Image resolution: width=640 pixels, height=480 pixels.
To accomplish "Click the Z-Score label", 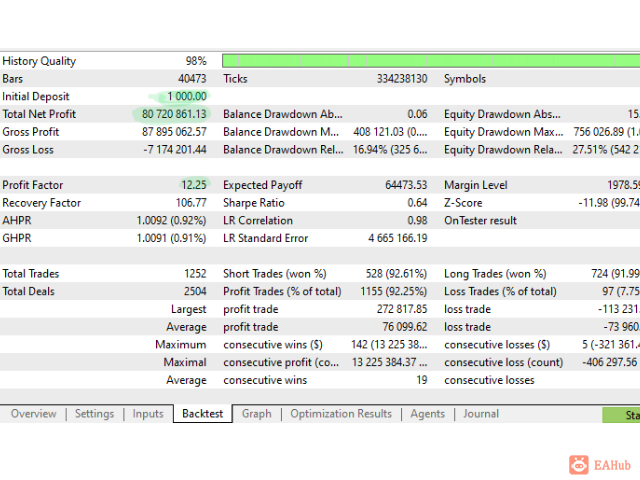I will click(x=463, y=202).
